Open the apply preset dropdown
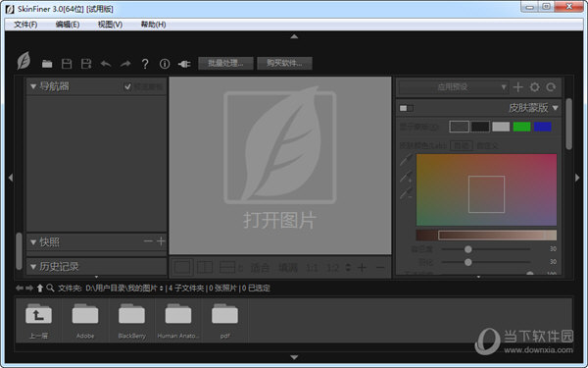 click(x=454, y=87)
